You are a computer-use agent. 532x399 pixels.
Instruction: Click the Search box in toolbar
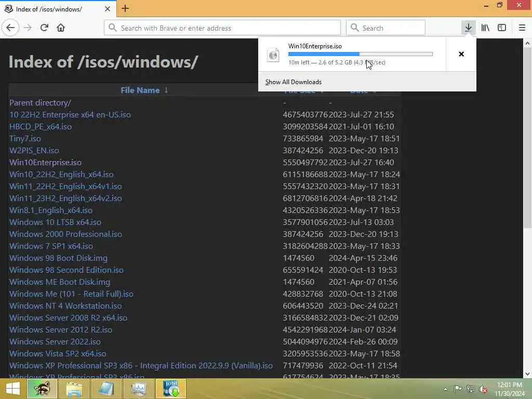(x=385, y=28)
